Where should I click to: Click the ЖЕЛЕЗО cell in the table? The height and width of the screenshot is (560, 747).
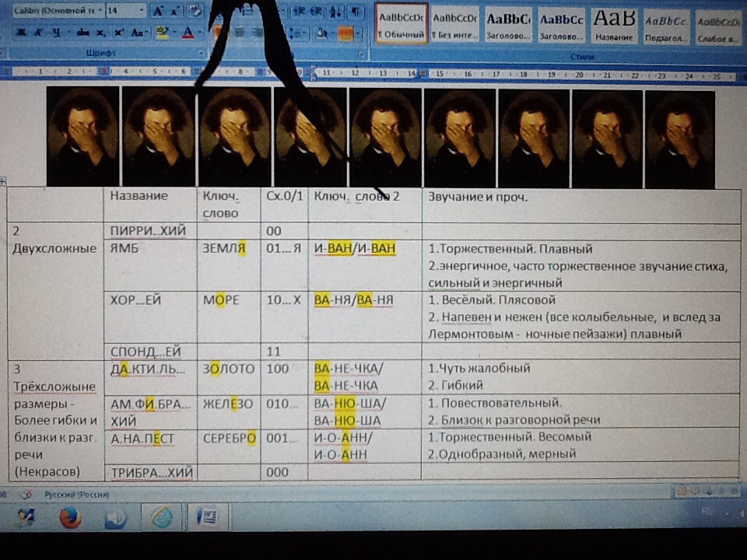(x=229, y=412)
